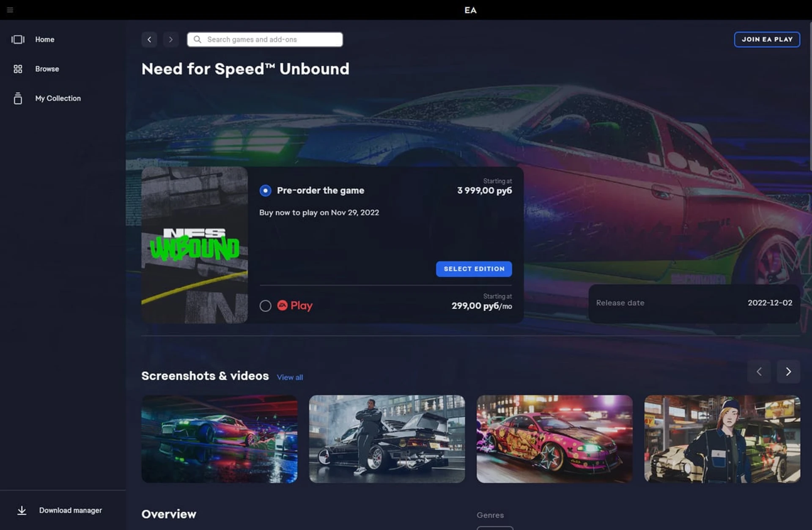Open the hamburger menu icon
Screen dimensions: 812x530
coord(10,10)
